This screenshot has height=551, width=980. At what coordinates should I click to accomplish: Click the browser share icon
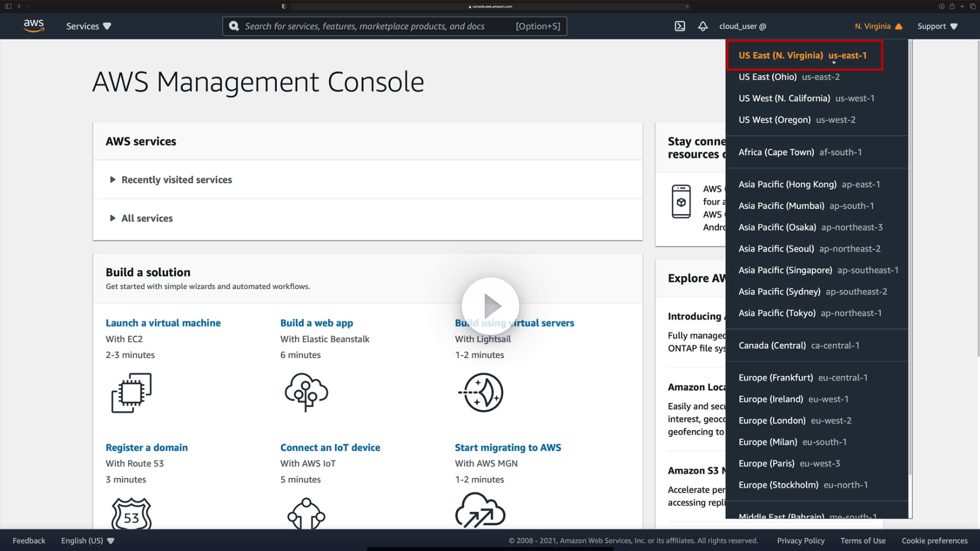[952, 6]
